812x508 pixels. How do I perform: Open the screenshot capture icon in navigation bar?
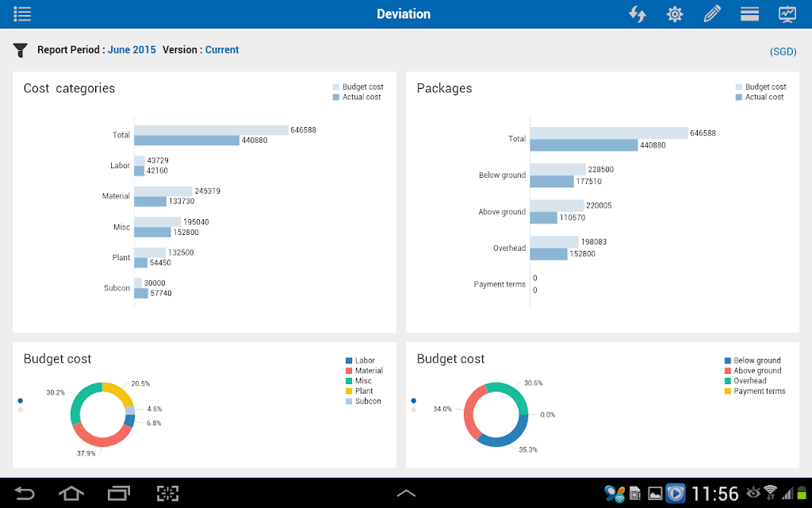(x=168, y=493)
